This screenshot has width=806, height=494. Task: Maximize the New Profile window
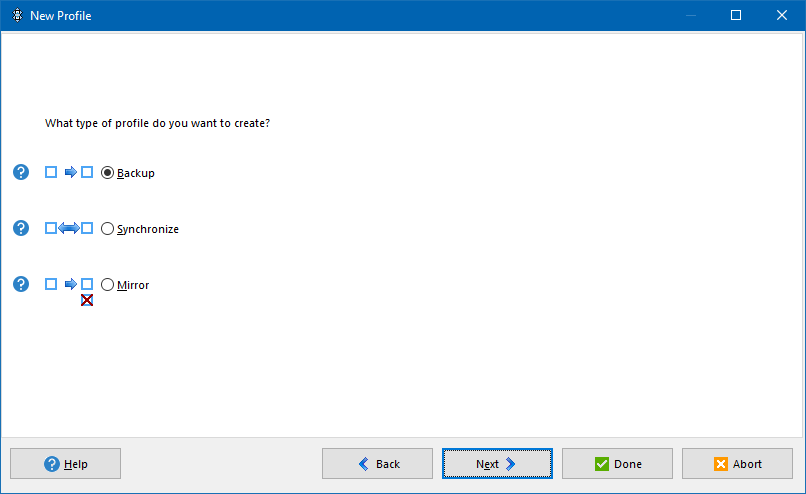point(736,16)
